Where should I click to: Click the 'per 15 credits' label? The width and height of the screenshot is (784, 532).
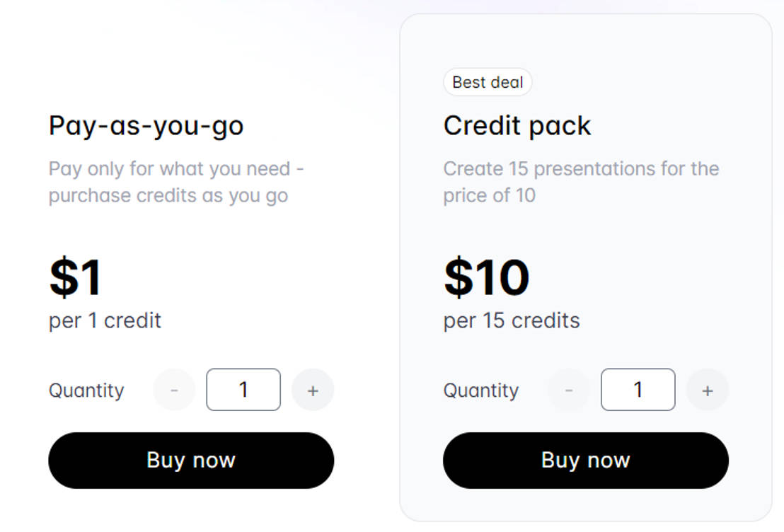[x=511, y=320]
